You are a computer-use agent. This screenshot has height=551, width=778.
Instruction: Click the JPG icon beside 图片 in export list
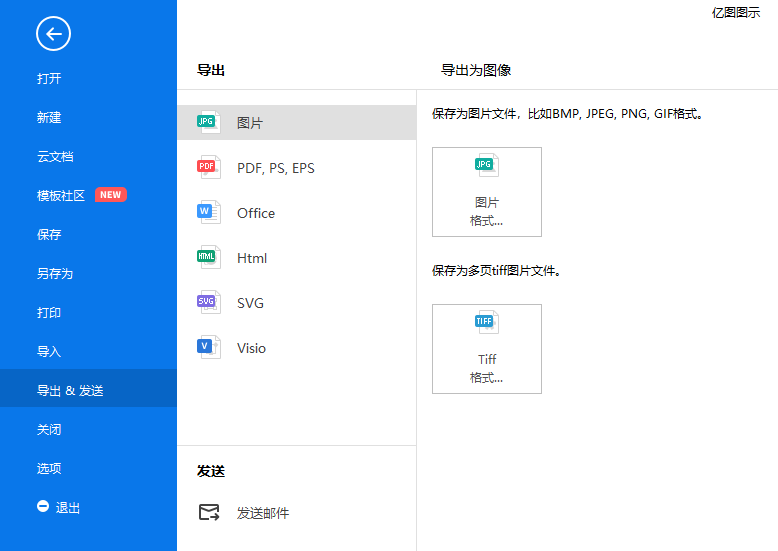208,122
